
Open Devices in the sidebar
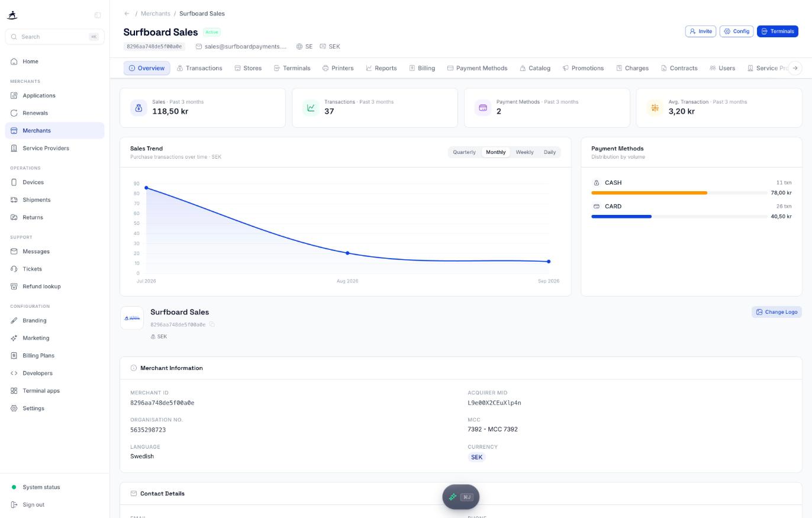point(54,182)
